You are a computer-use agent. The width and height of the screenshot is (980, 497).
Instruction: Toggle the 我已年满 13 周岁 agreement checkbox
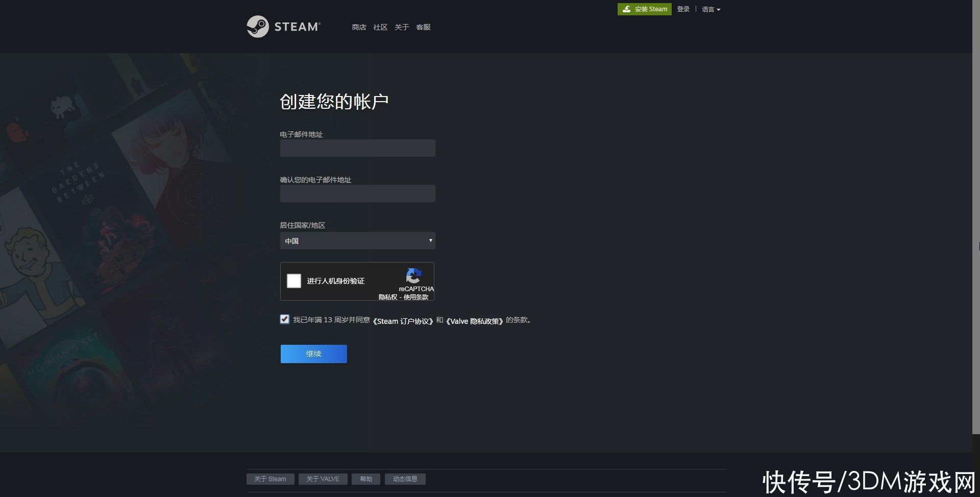tap(285, 319)
